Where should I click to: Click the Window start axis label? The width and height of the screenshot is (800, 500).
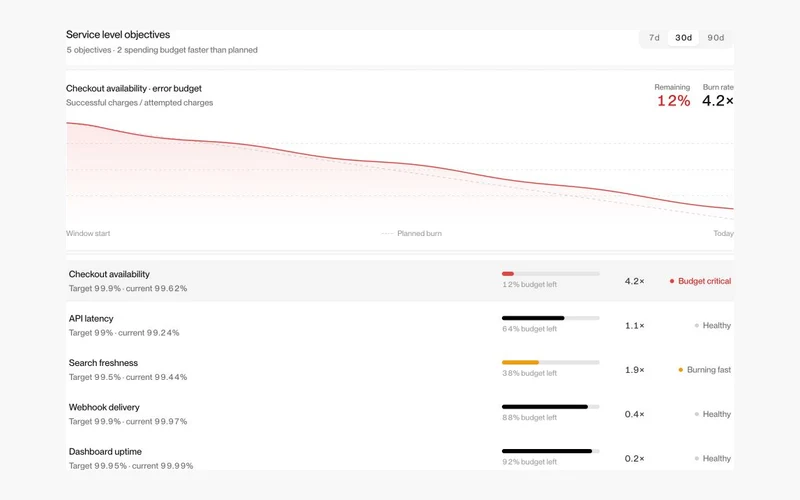coord(88,234)
